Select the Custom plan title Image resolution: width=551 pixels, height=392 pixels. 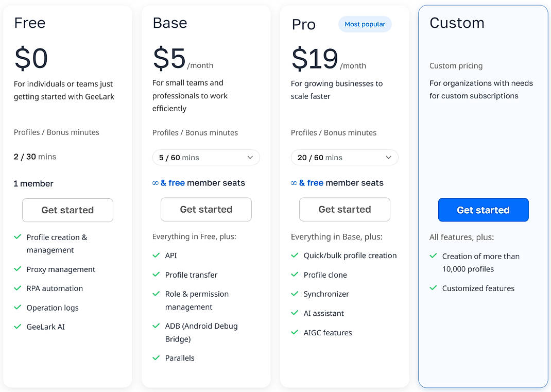(457, 23)
